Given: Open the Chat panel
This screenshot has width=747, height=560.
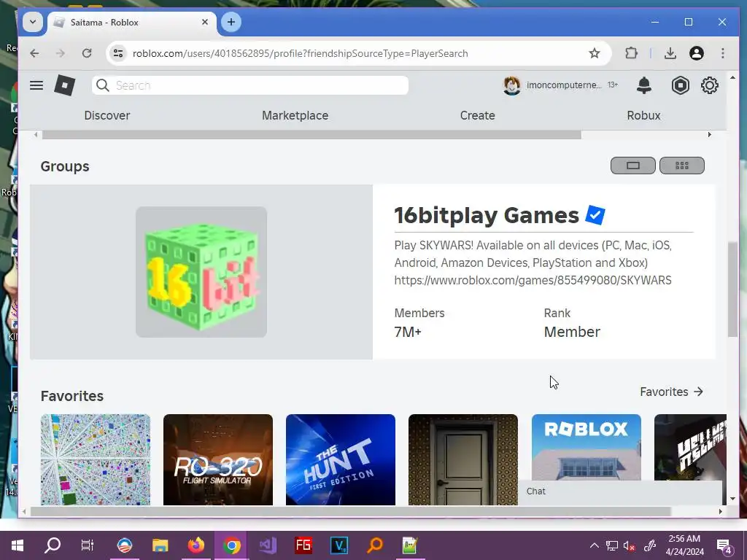Looking at the screenshot, I should pos(619,491).
